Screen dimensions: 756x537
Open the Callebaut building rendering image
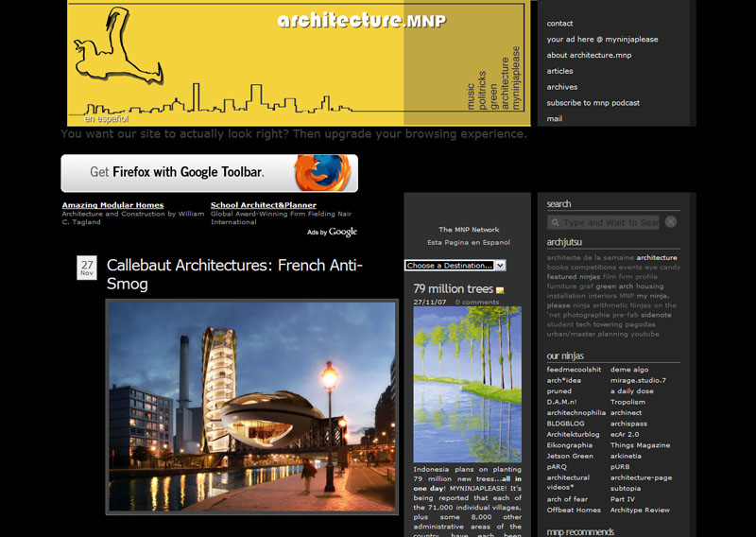click(251, 407)
